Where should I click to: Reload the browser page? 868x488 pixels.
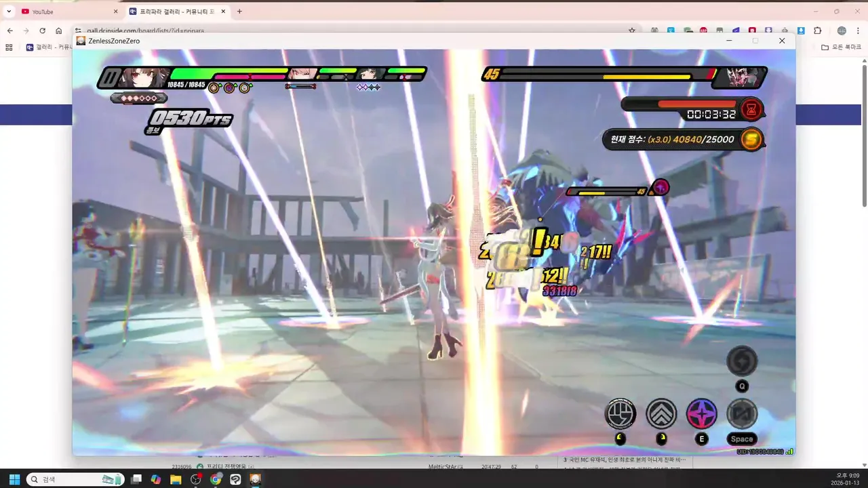42,30
